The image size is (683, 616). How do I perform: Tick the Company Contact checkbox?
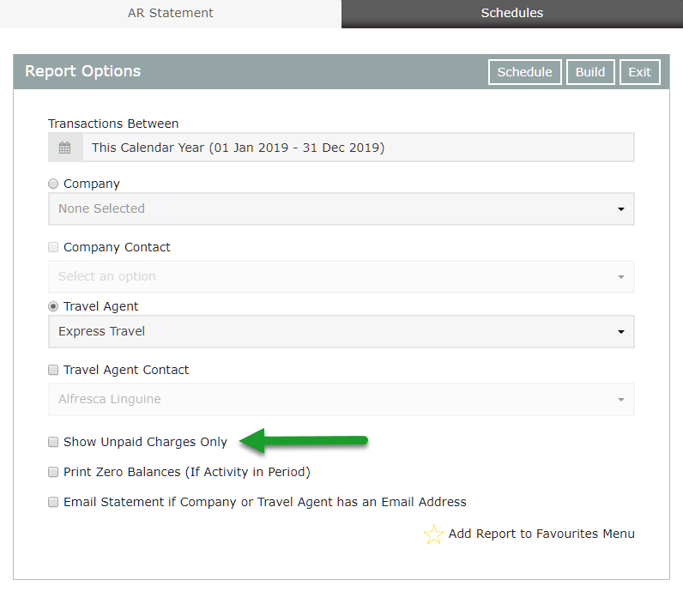pos(53,247)
